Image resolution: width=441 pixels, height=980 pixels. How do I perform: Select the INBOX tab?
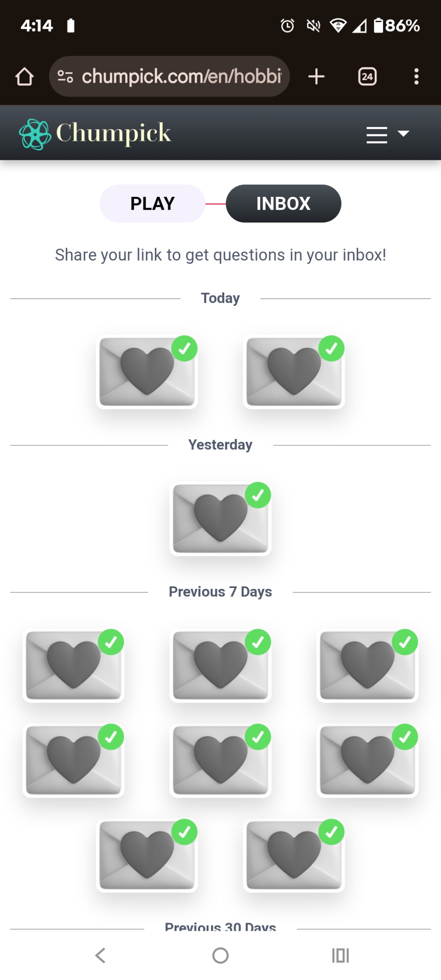click(x=283, y=203)
